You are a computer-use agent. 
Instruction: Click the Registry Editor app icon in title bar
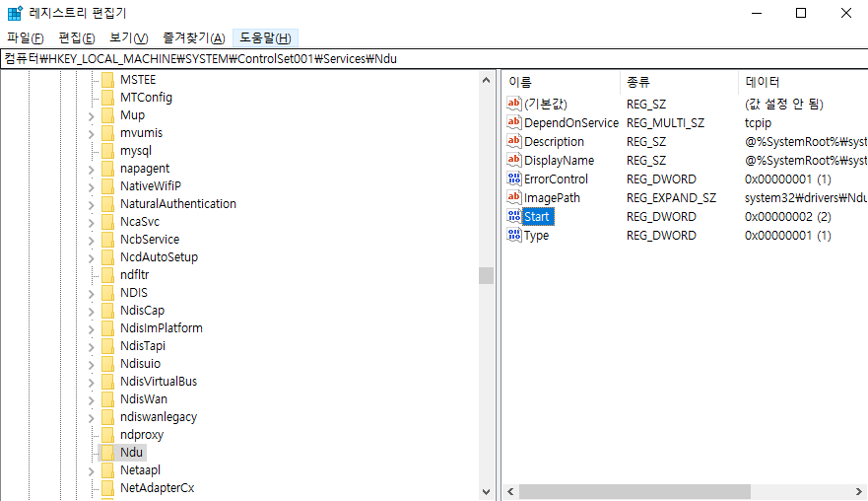[15, 14]
